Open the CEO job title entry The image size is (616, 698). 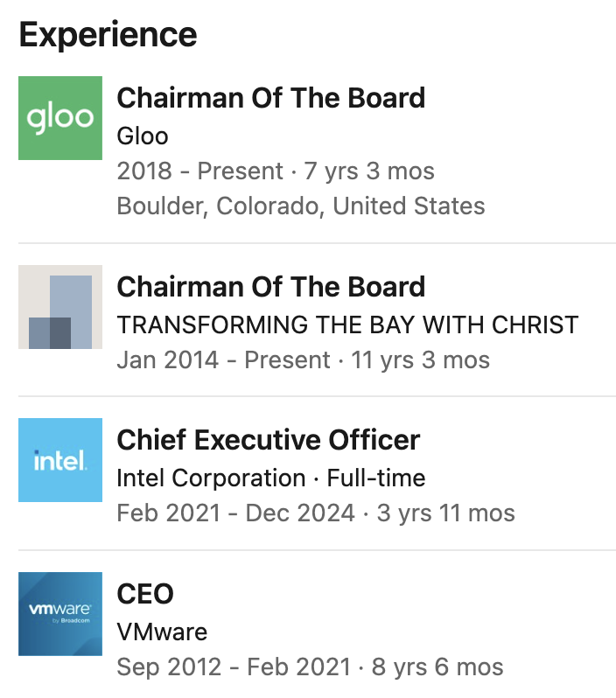click(x=145, y=593)
